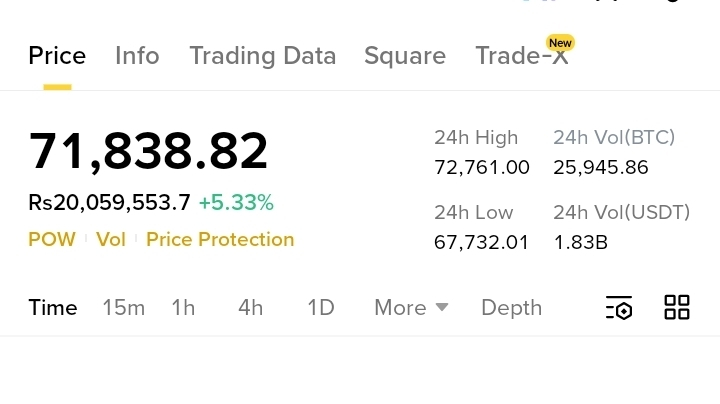Switch to the Info tab
Image resolution: width=720 pixels, height=404 pixels.
coord(137,56)
